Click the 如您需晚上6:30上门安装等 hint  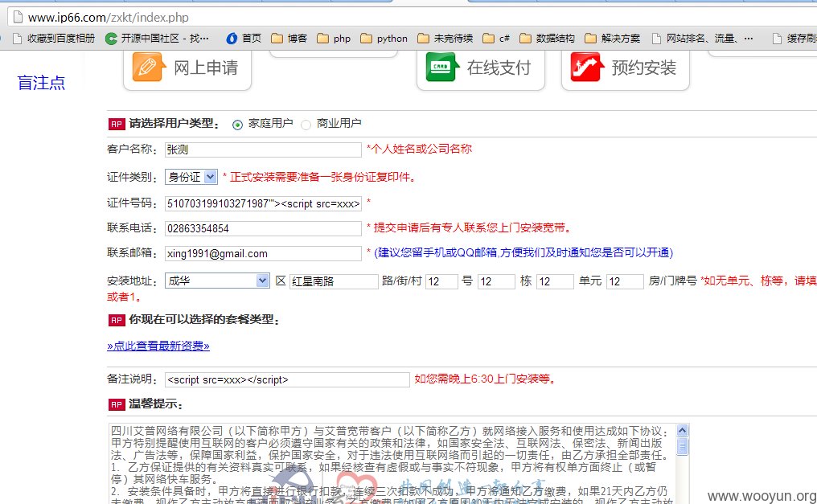[x=485, y=379]
